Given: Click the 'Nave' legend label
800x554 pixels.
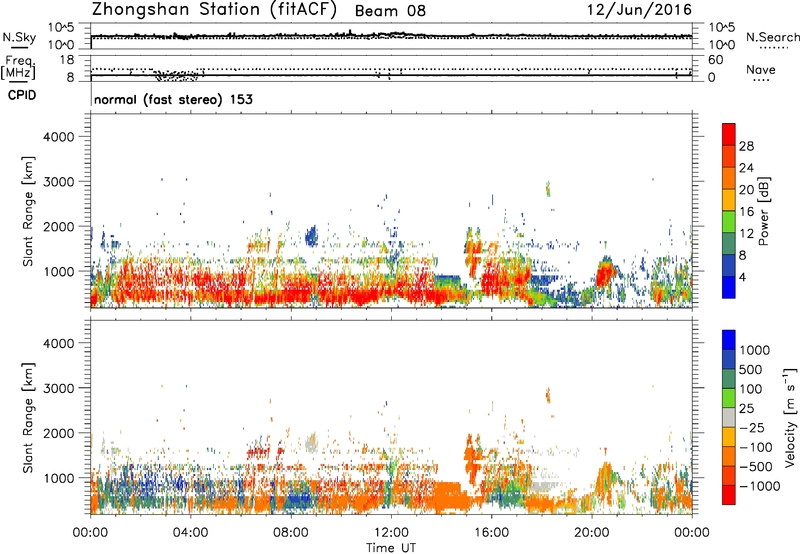Looking at the screenshot, I should 761,70.
